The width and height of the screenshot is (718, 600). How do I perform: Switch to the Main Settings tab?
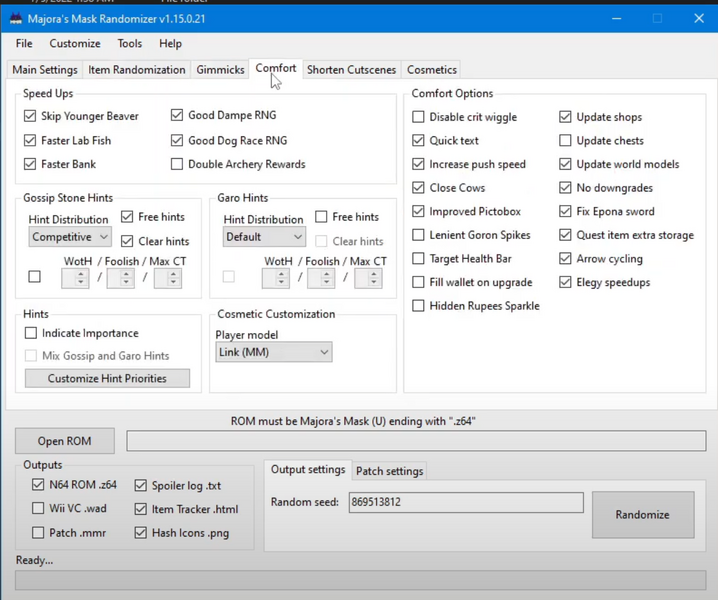click(45, 70)
